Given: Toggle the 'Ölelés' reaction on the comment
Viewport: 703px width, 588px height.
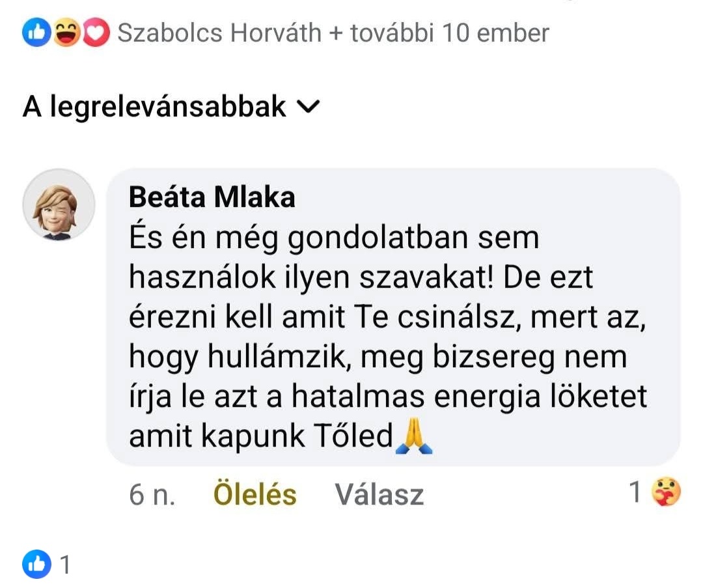Looking at the screenshot, I should [255, 495].
